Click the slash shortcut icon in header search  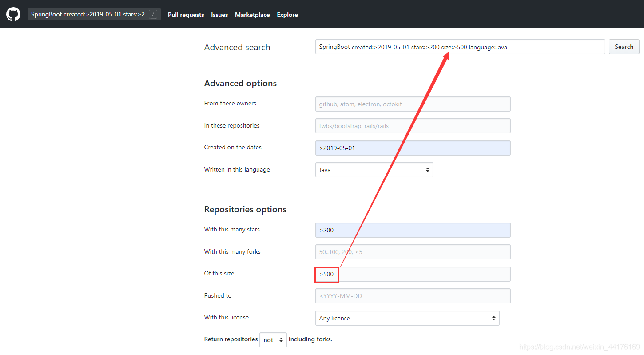(153, 14)
